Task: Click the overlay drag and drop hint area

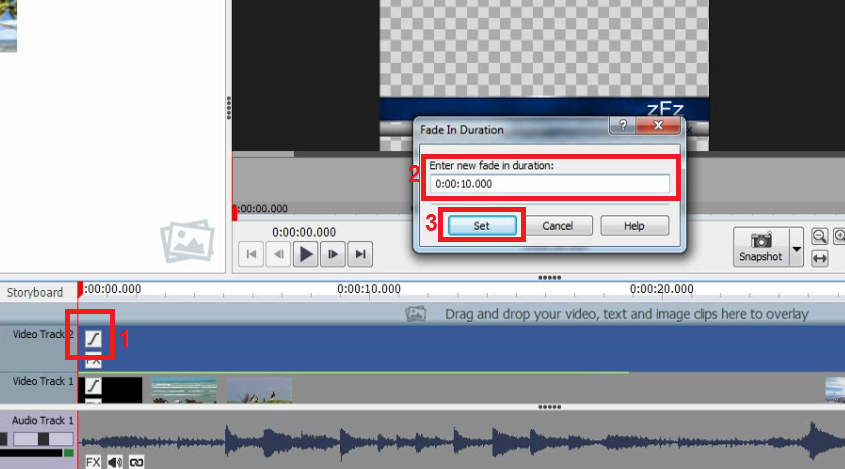Action: point(607,314)
